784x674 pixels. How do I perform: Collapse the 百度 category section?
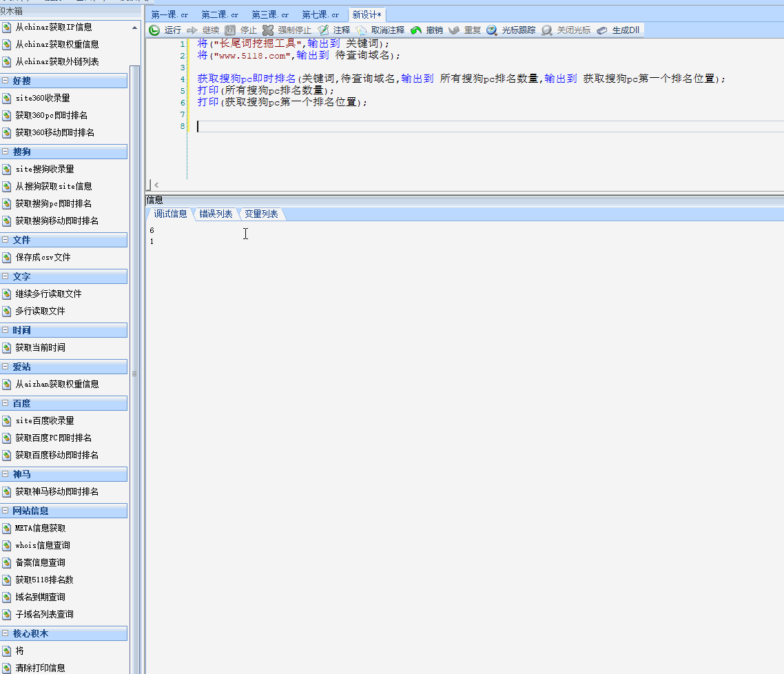[x=6, y=403]
